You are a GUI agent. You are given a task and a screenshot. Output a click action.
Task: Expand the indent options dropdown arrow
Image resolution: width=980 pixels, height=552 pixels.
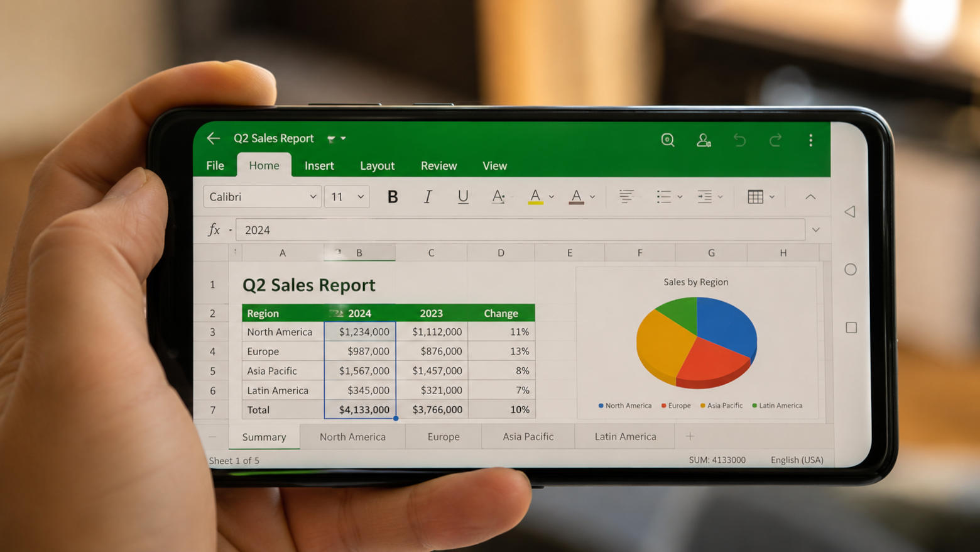click(721, 197)
